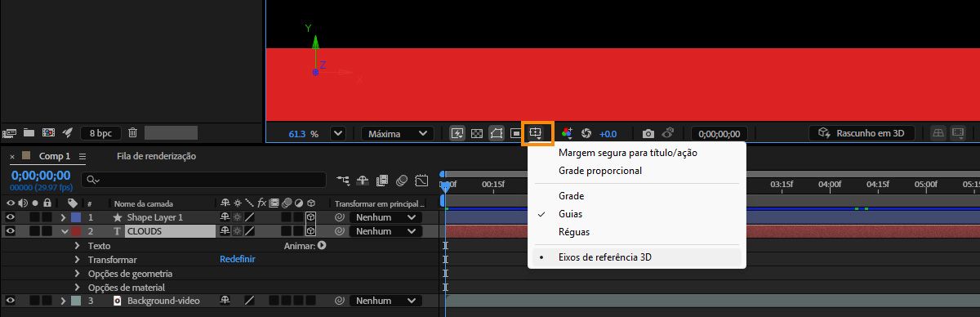The image size is (980, 317).
Task: Open parent dropdown for Shape Layer 1
Action: 385,217
